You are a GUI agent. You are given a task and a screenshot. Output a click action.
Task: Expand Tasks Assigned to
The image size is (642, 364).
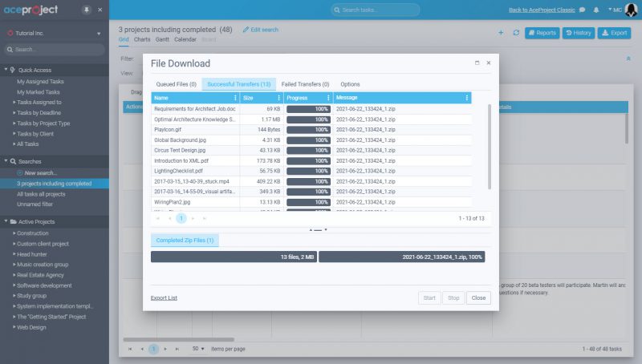pyautogui.click(x=14, y=103)
